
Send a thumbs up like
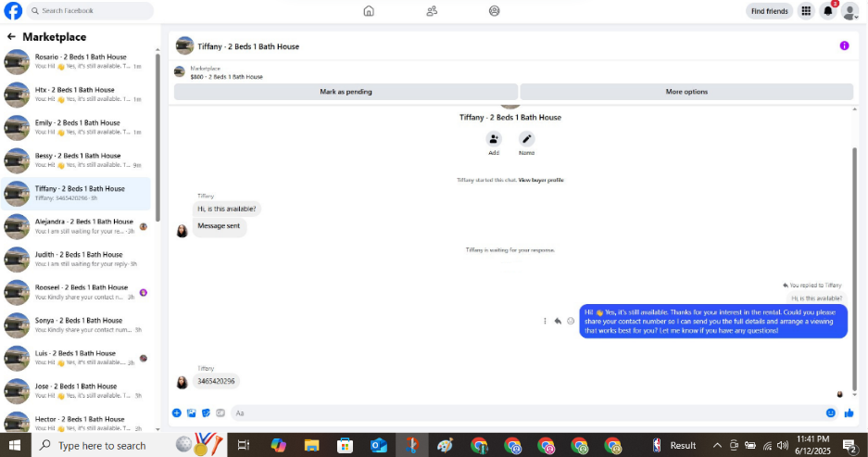849,413
